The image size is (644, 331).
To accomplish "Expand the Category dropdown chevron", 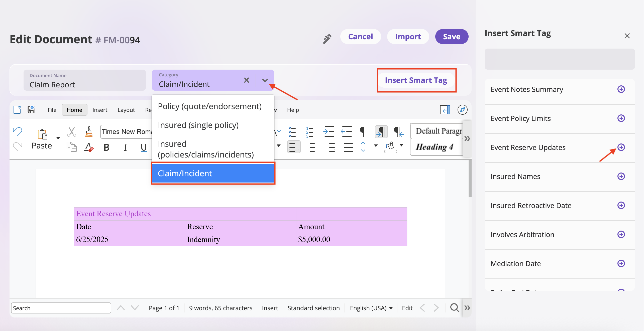I will [x=265, y=80].
